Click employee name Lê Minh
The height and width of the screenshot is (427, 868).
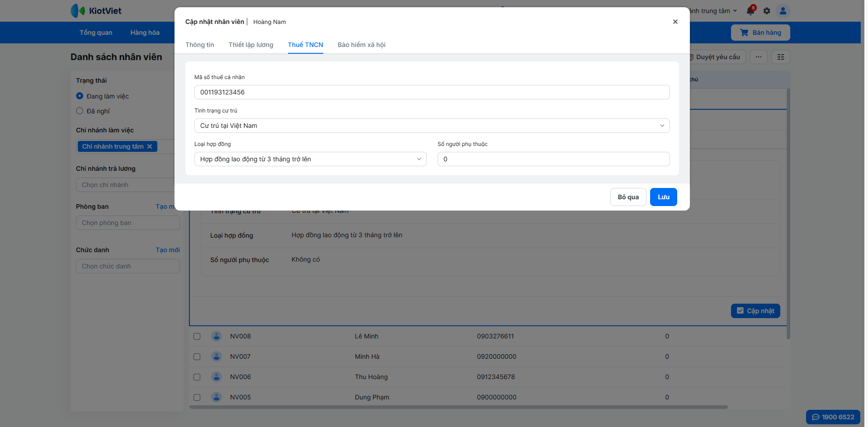click(367, 336)
